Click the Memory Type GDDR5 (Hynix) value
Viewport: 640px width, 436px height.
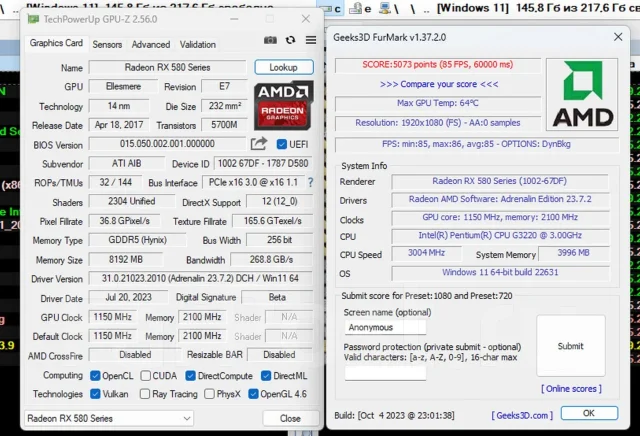click(137, 240)
